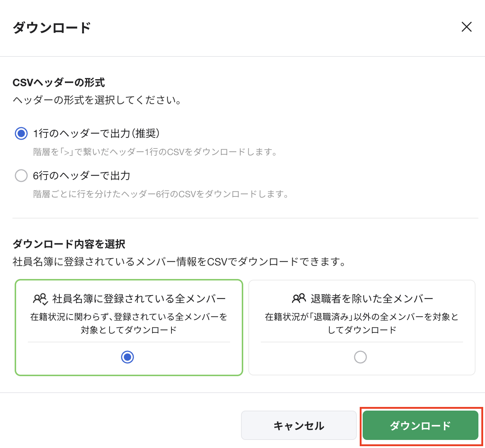Click the CSVヘッダーの形式 heading
This screenshot has height=448, width=485.
(59, 83)
